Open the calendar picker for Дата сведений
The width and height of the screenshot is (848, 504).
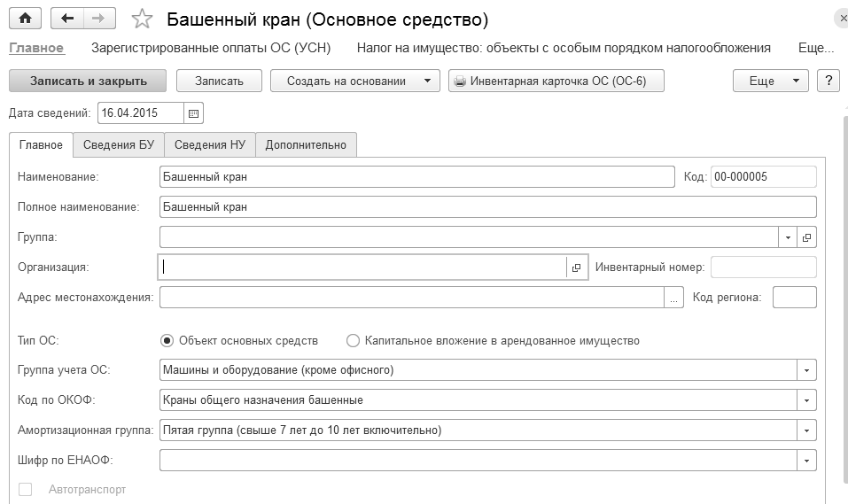tap(194, 113)
